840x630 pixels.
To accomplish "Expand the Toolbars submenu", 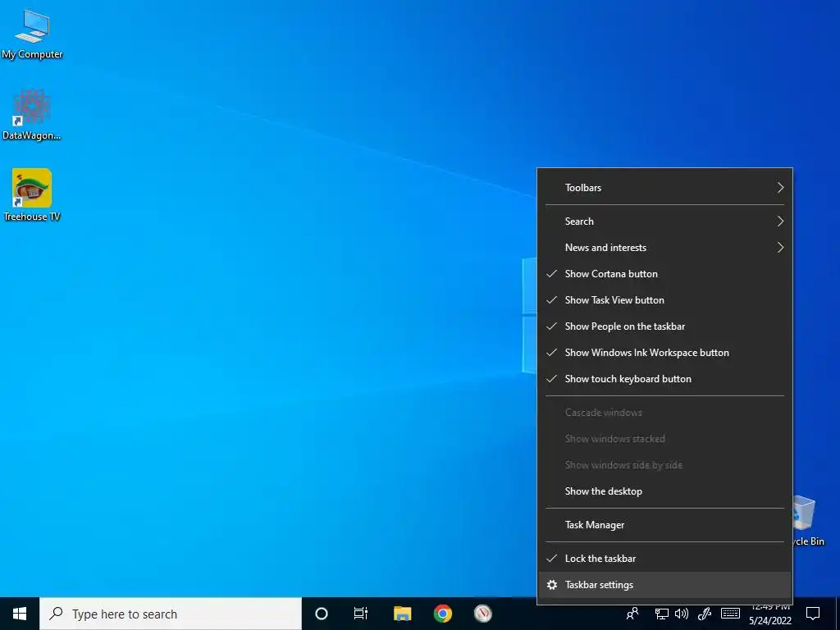I will [664, 188].
